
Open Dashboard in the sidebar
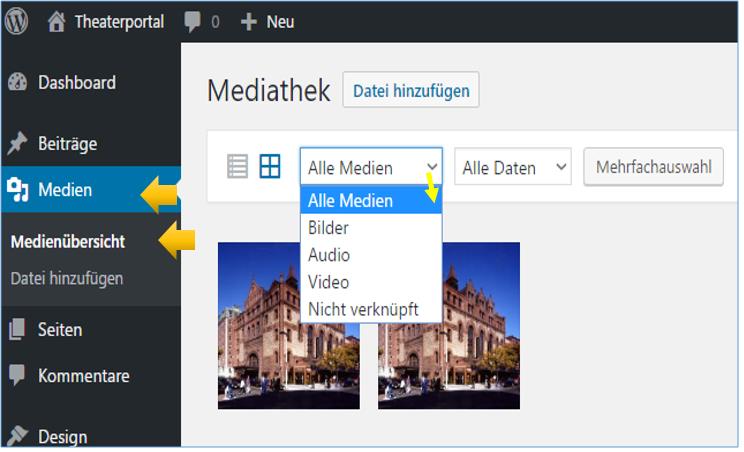click(x=76, y=83)
